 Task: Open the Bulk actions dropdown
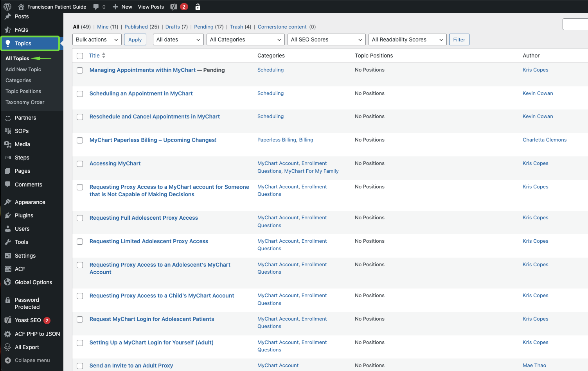point(97,39)
